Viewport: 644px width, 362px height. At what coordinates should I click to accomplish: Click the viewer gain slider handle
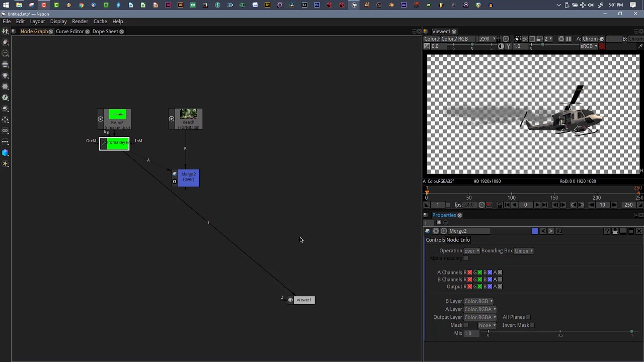click(x=472, y=45)
